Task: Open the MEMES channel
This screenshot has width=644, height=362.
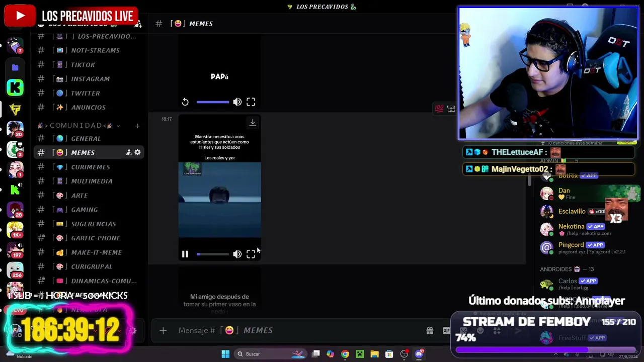Action: click(90, 152)
